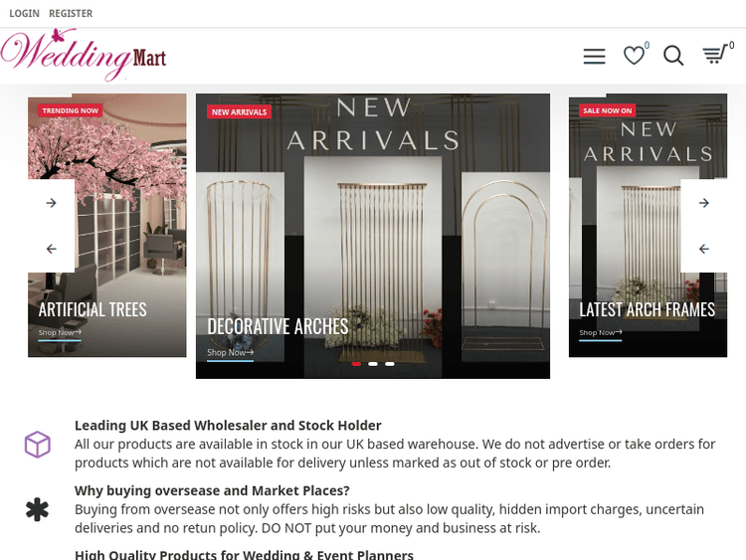Screen dimensions: 746x560
Task: Open the wishlist heart icon
Action: coord(634,56)
